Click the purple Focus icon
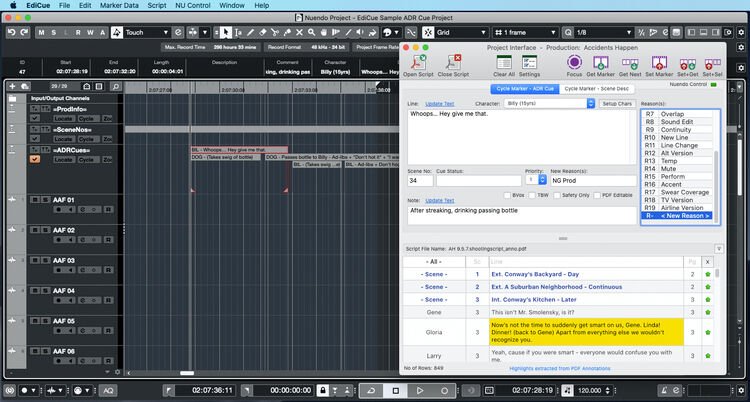 (574, 62)
